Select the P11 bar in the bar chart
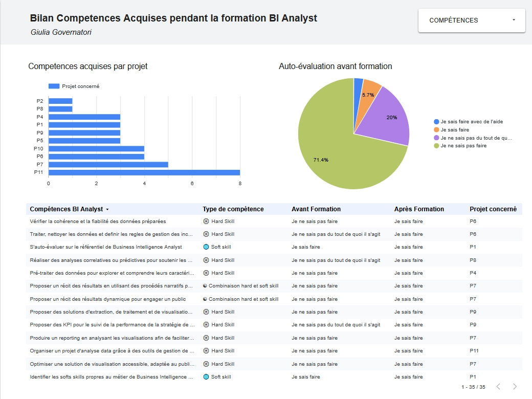This screenshot has height=399, width=532. [x=144, y=172]
